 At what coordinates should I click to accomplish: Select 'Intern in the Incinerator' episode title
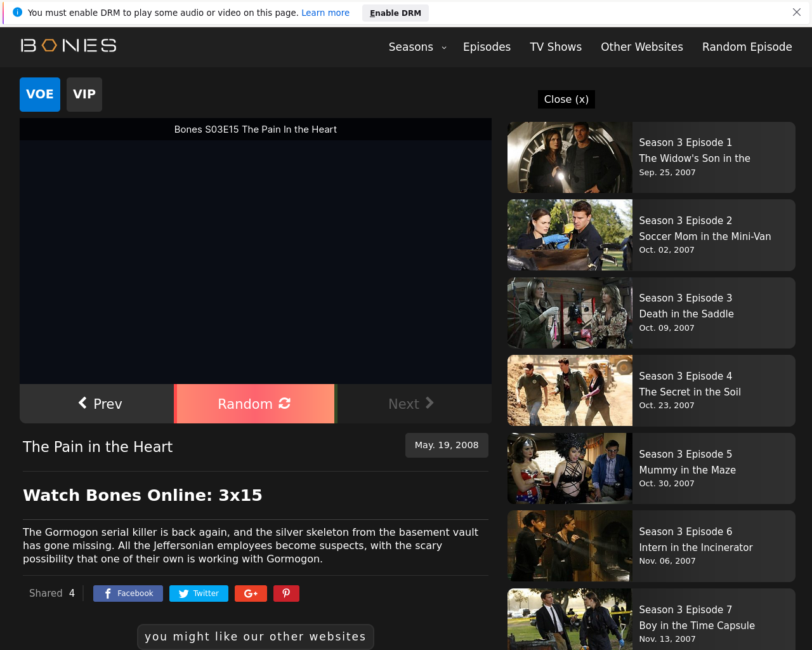(x=696, y=547)
